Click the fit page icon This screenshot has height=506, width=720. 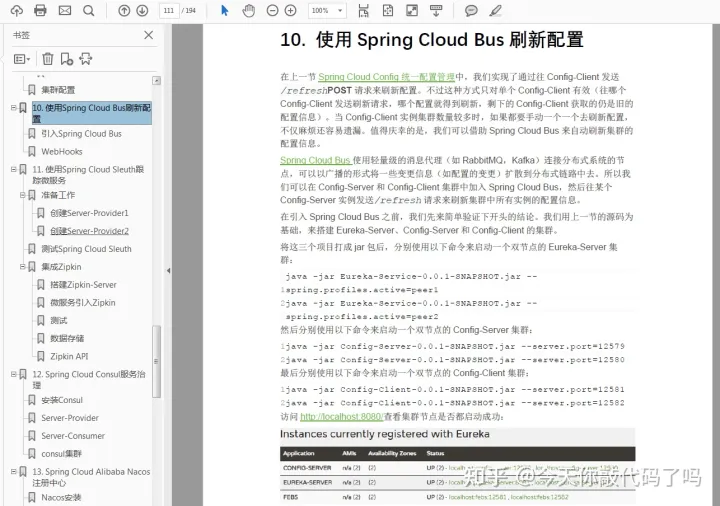[x=388, y=11]
